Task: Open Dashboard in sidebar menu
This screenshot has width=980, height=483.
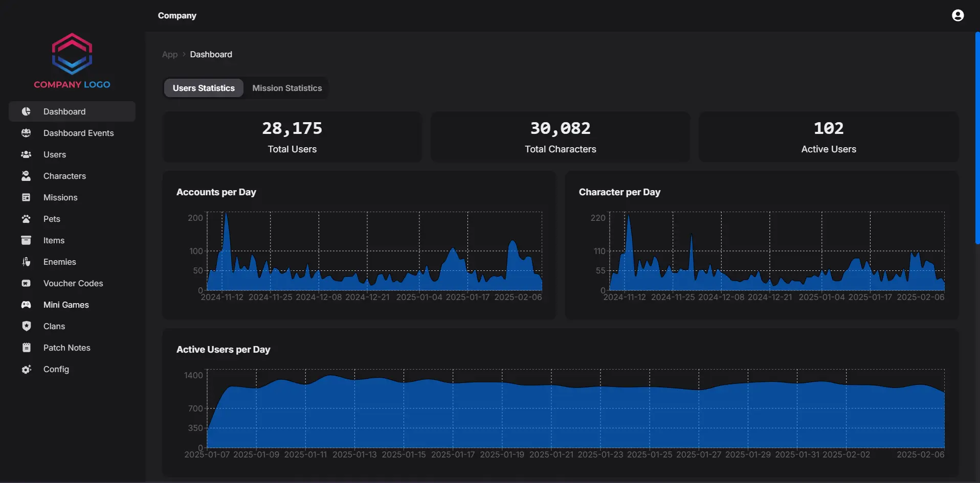Action: point(72,111)
